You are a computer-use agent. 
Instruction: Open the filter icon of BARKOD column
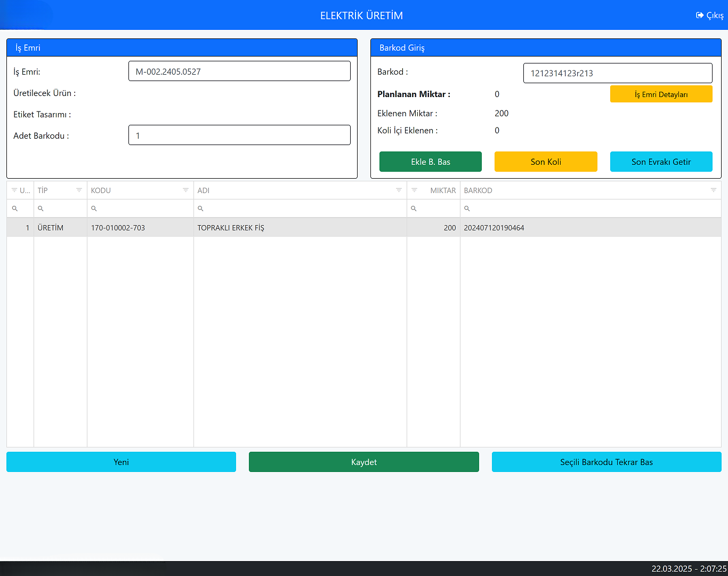(713, 190)
